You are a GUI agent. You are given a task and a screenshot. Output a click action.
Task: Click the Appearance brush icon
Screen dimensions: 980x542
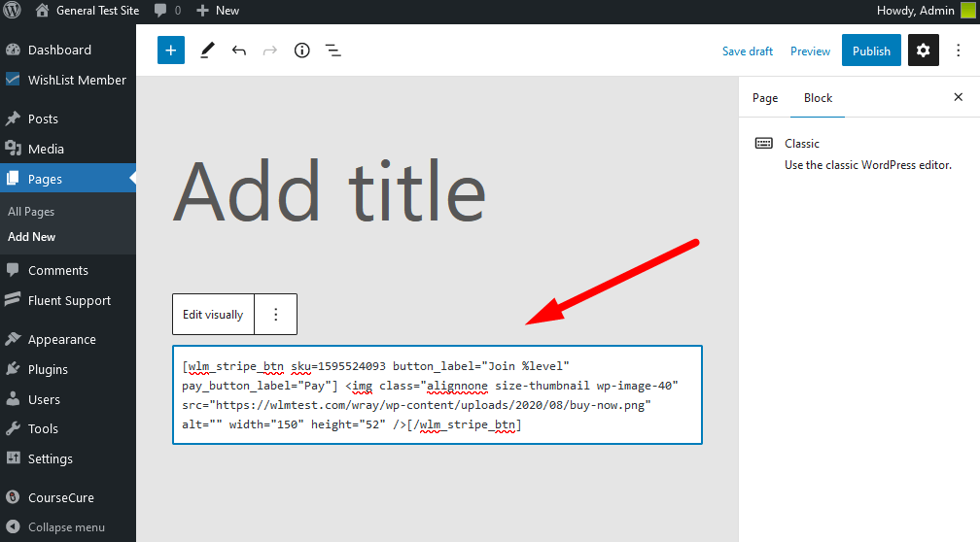click(x=14, y=339)
